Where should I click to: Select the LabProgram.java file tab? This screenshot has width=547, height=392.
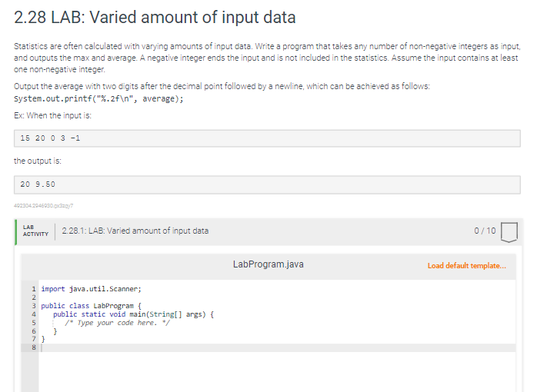pyautogui.click(x=268, y=264)
